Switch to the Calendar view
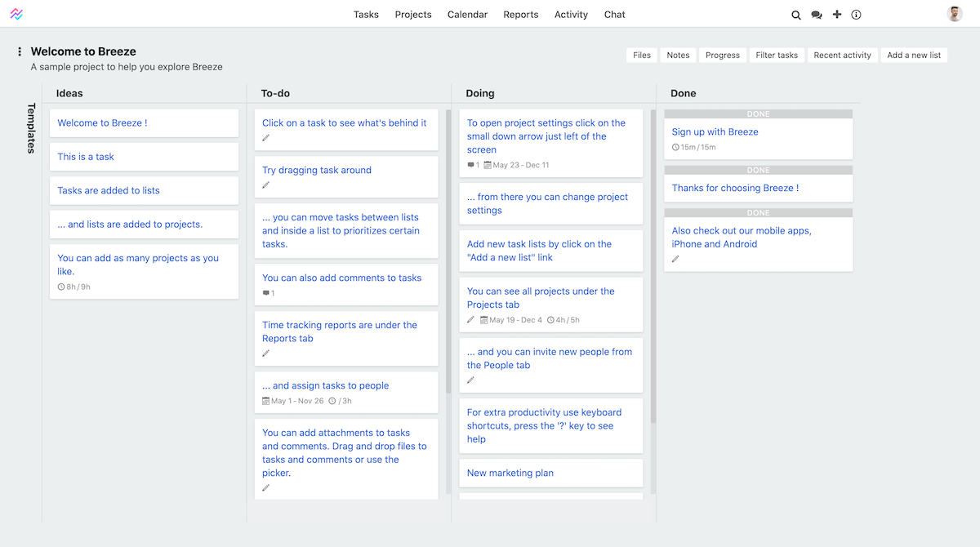This screenshot has height=547, width=980. [468, 15]
